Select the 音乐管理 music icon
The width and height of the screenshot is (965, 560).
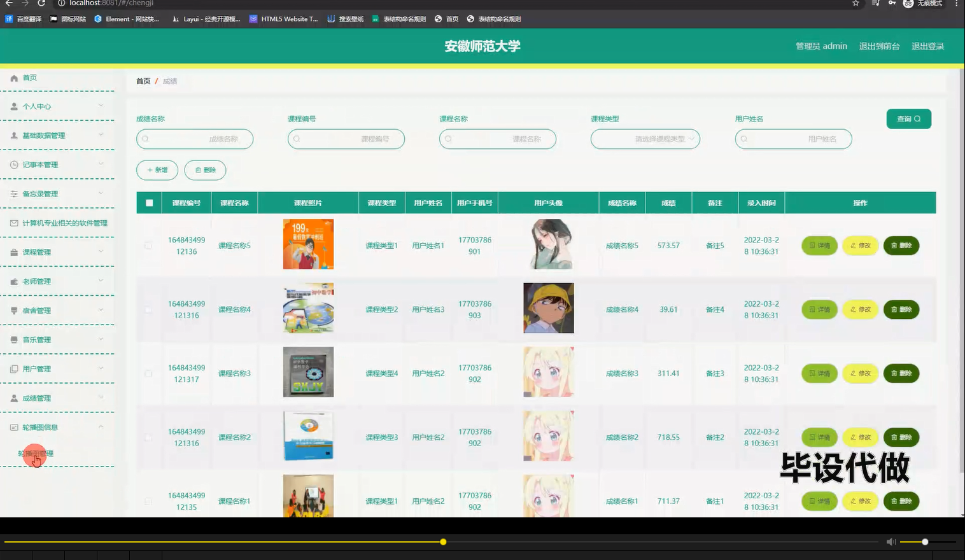14,339
